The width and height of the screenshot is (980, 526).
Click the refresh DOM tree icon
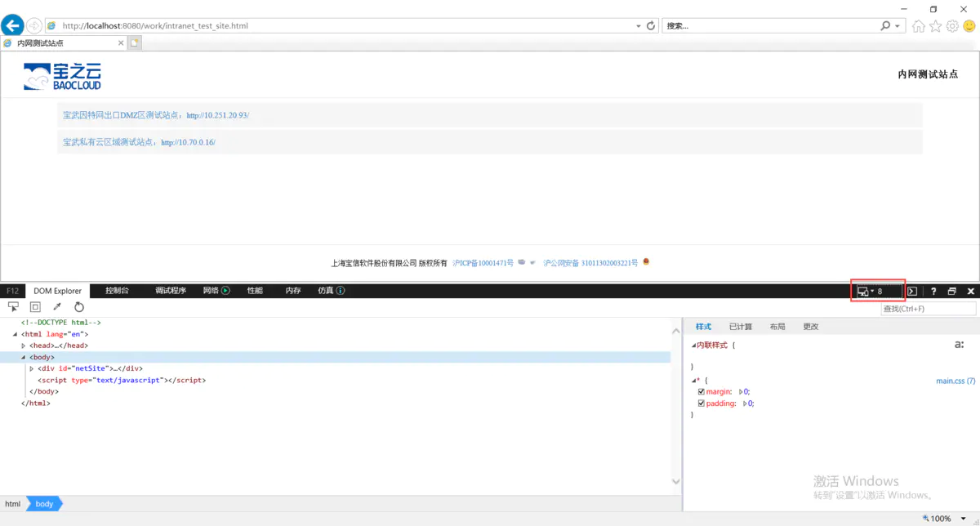pos(79,307)
